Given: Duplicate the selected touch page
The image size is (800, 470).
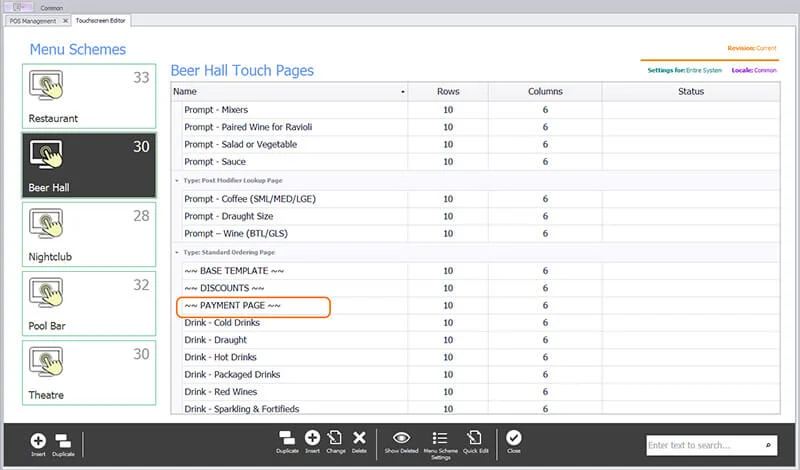Looking at the screenshot, I should [287, 441].
